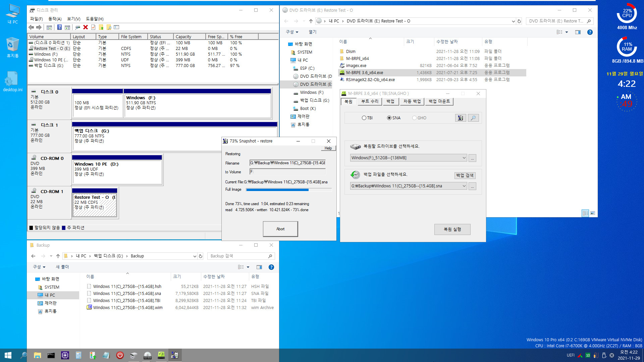Viewport: 644px width, 362px height.
Task: Open address history dropdown in Backup explorer
Action: pyautogui.click(x=195, y=256)
